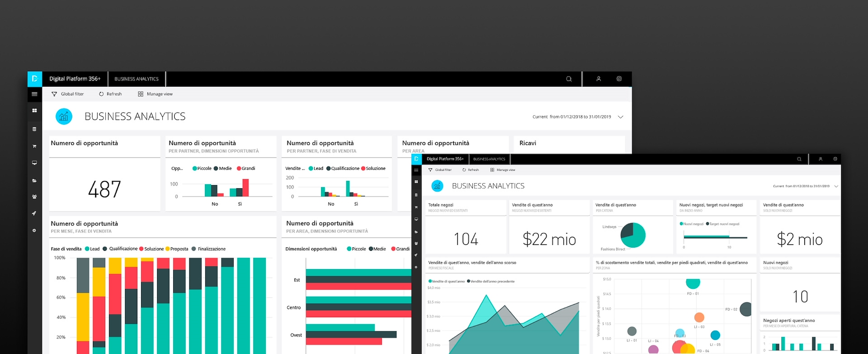Click Global filter in the large window toolbar
The height and width of the screenshot is (354, 868).
(x=67, y=94)
